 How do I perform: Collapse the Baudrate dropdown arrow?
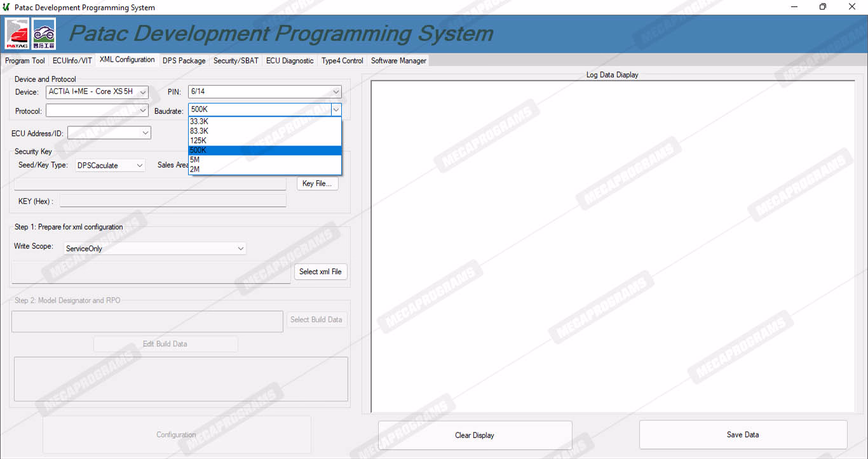[x=336, y=110]
